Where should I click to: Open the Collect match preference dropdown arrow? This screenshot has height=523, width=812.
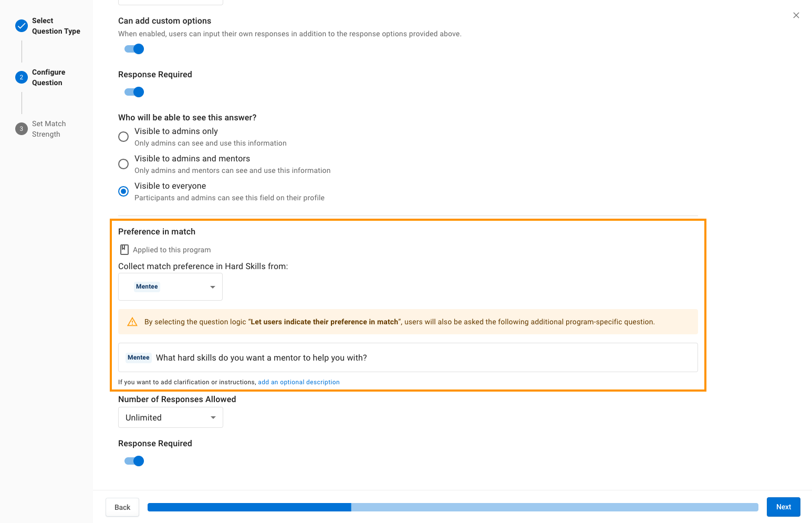[x=213, y=287]
